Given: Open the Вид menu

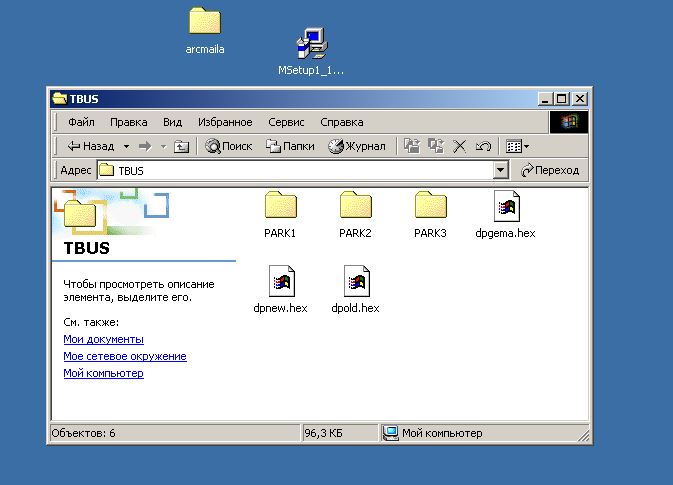Looking at the screenshot, I should point(173,122).
